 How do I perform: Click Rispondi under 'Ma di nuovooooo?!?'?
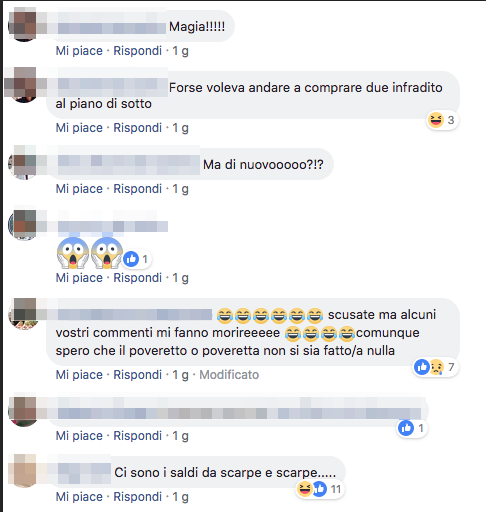coord(137,189)
